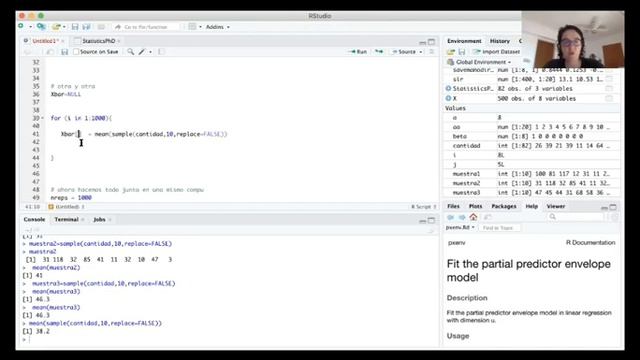Expand the Code Tools dropdown arrow
This screenshot has width=640, height=360.
(150, 52)
